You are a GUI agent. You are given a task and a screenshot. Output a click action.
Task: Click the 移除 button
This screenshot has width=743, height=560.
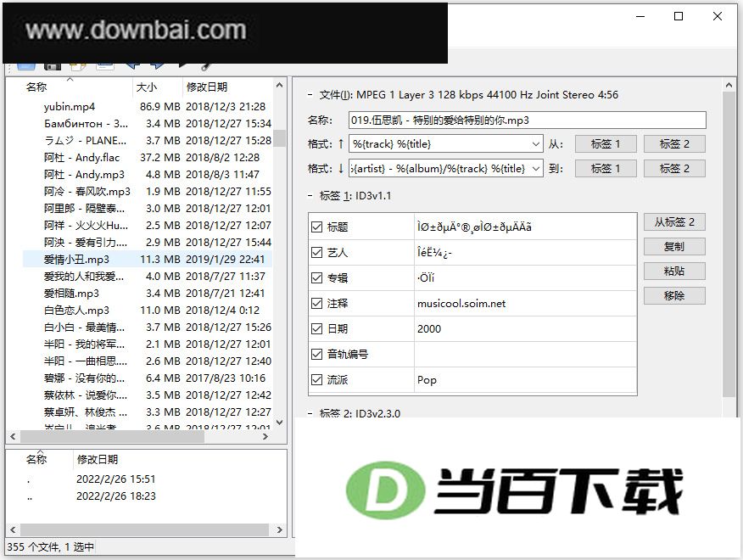(674, 296)
